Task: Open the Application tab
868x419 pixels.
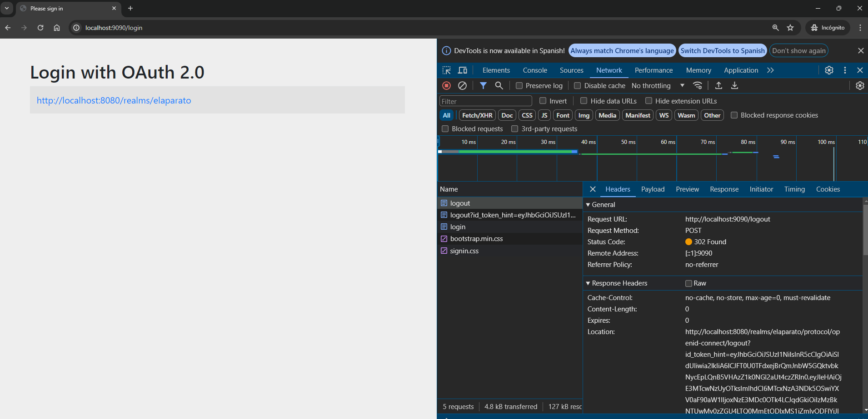Action: (x=741, y=70)
